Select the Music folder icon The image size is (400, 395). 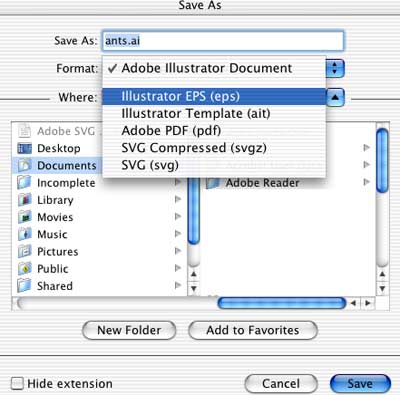[x=25, y=234]
